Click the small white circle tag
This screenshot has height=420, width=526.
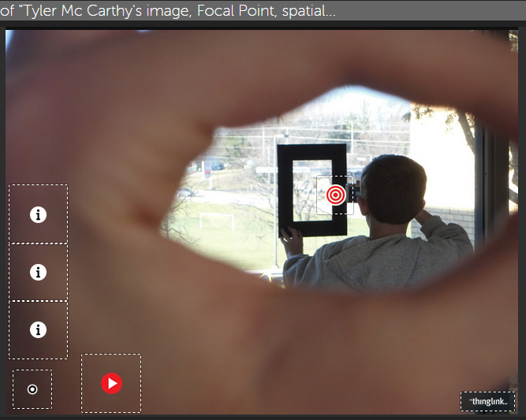point(32,389)
